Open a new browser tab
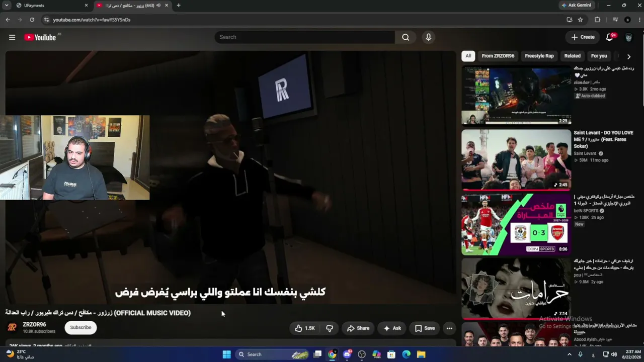 (178, 6)
